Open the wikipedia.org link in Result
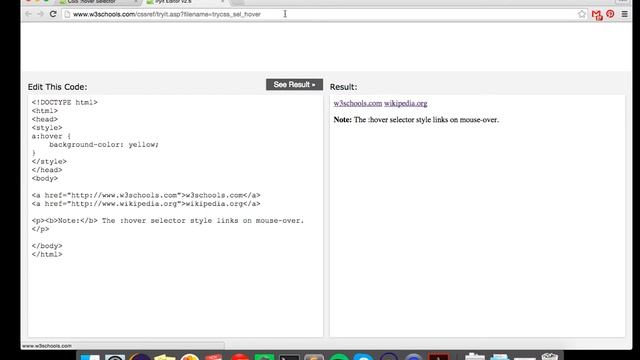640x360 pixels. tap(405, 103)
